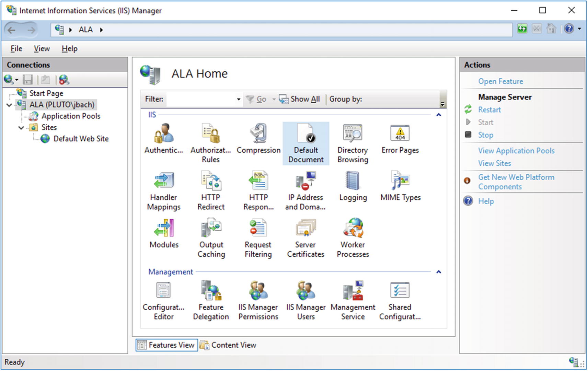Restart the server from Actions pane
The width and height of the screenshot is (588, 371).
(x=489, y=110)
